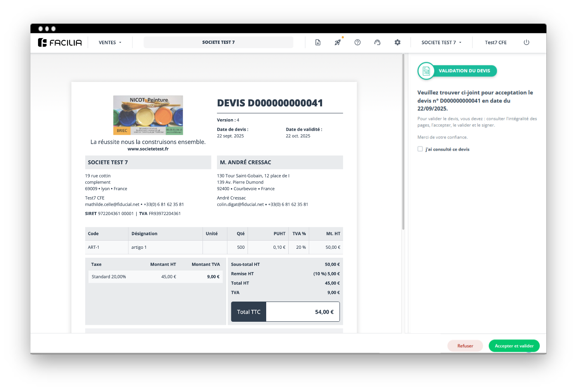Click Accepter et valider
This screenshot has height=392, width=577.
point(514,346)
